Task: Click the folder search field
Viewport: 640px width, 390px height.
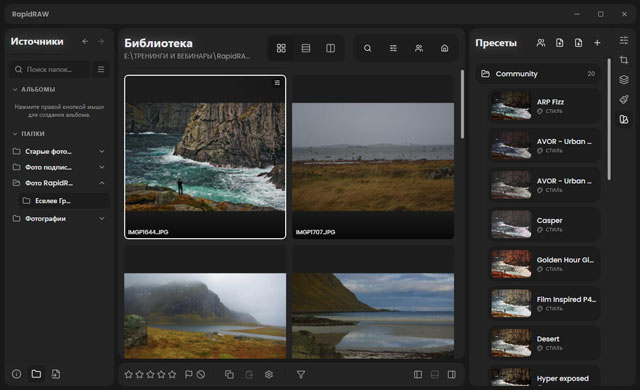Action: coord(50,69)
